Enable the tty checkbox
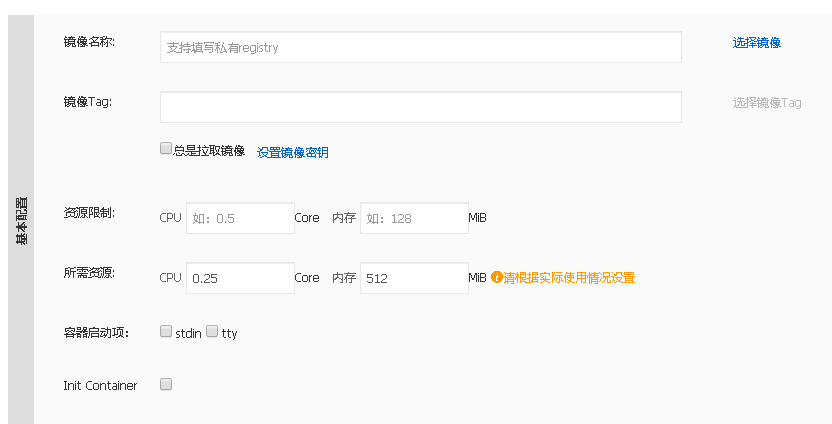This screenshot has height=424, width=832. [x=212, y=332]
